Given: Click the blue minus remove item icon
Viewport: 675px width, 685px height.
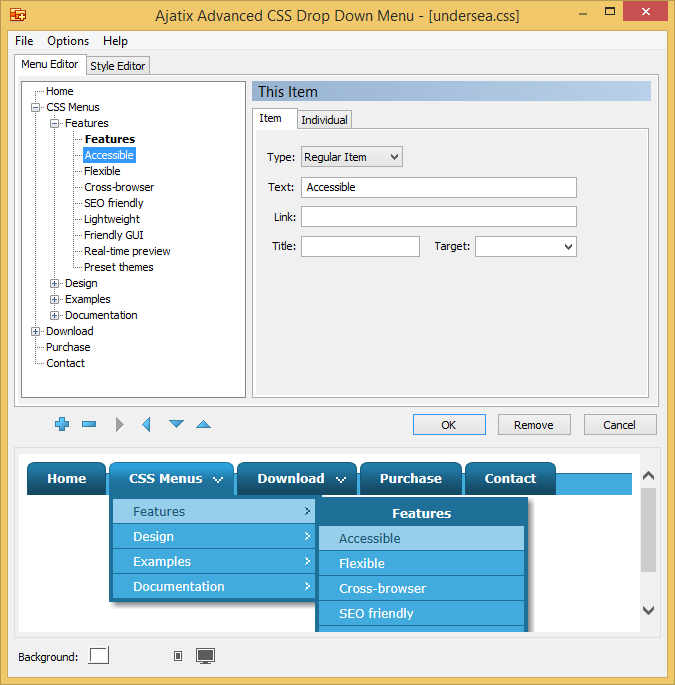Looking at the screenshot, I should click(89, 424).
